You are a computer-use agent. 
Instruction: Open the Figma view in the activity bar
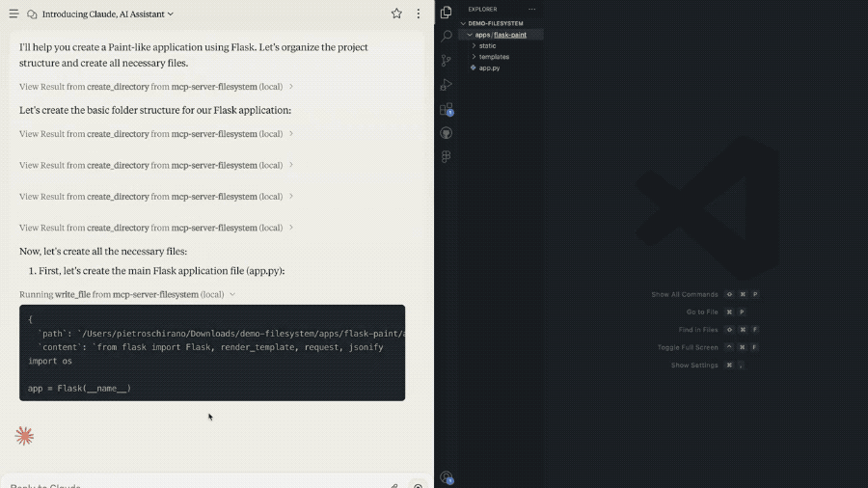[447, 156]
